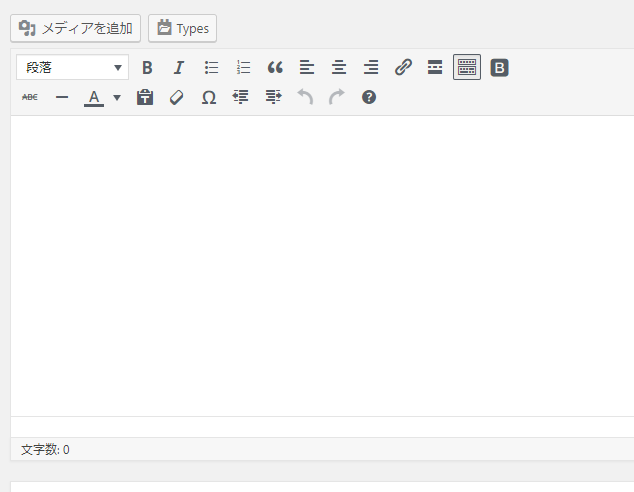
Task: Apply the current text color swatch
Action: tap(94, 98)
